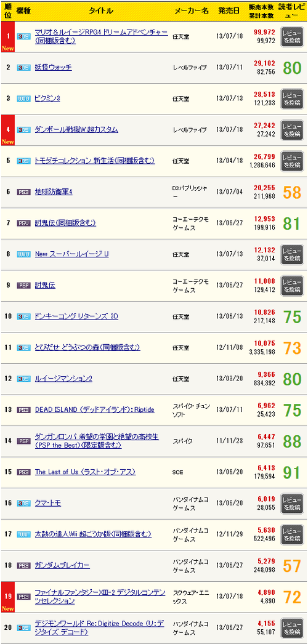Click the 3DS icon beside とびだせ どうぶつの森
This screenshot has width=308, height=644.
pyautogui.click(x=23, y=347)
